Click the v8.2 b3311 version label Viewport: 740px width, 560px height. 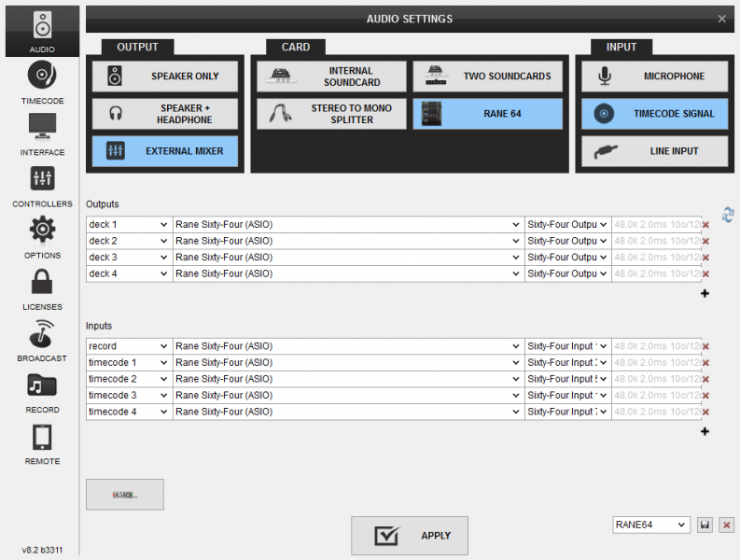42,550
